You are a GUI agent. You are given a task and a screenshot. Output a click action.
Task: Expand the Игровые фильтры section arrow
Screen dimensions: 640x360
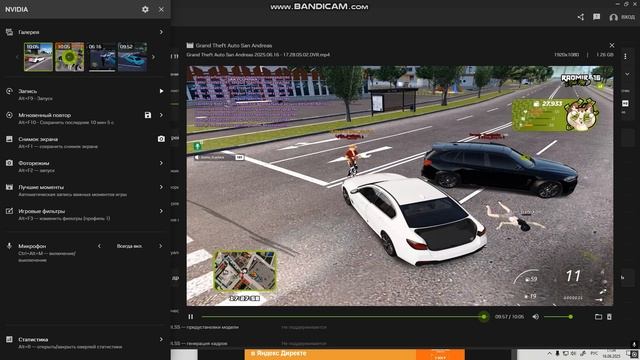pos(161,211)
